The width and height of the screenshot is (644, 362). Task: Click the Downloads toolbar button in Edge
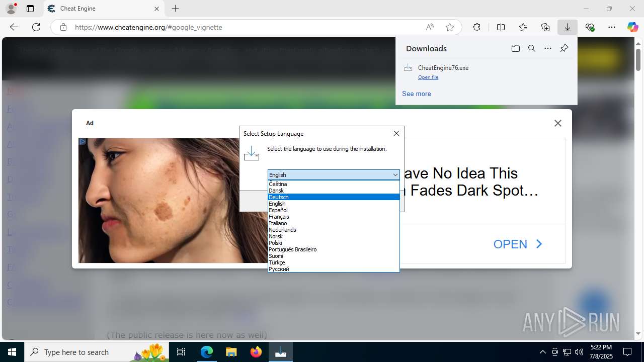(567, 27)
